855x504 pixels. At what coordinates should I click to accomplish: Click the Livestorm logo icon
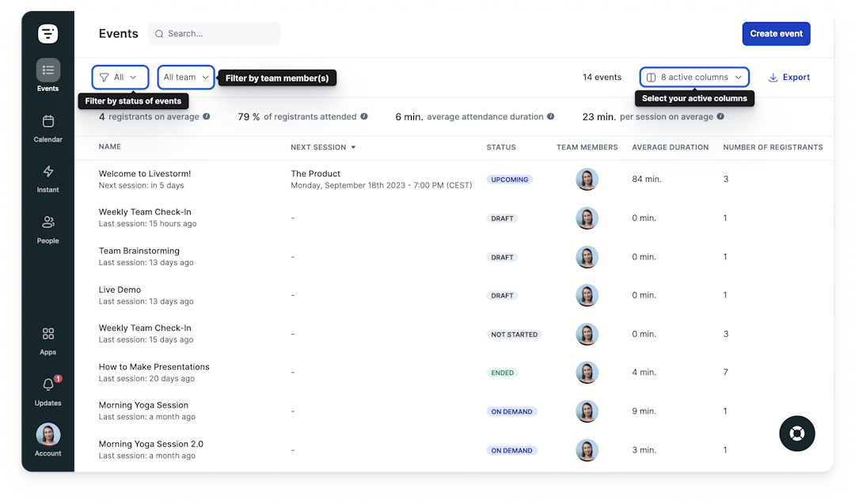coord(48,34)
